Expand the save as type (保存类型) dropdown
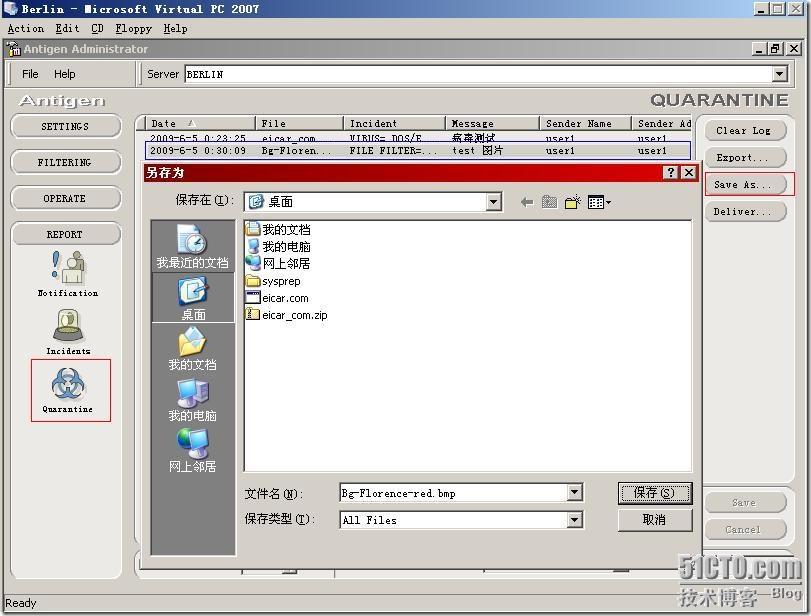 pyautogui.click(x=574, y=520)
